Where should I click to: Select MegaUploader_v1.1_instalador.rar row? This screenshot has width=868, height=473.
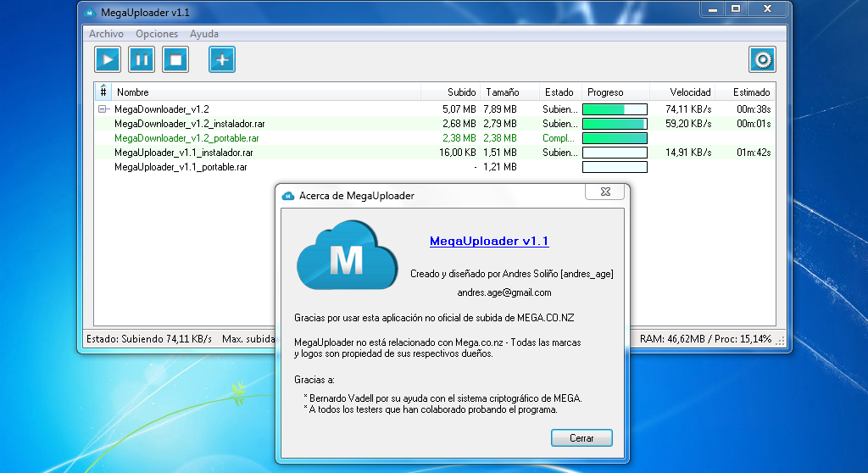(435, 153)
